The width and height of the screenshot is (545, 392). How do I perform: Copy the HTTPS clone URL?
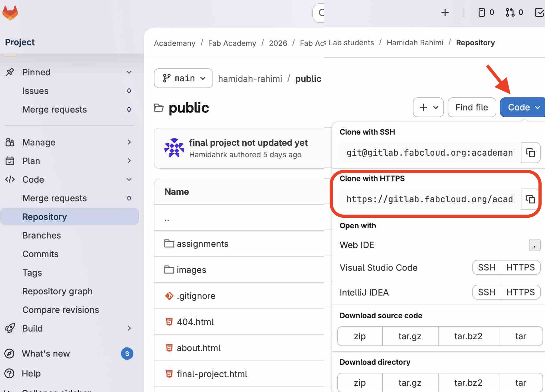click(530, 199)
